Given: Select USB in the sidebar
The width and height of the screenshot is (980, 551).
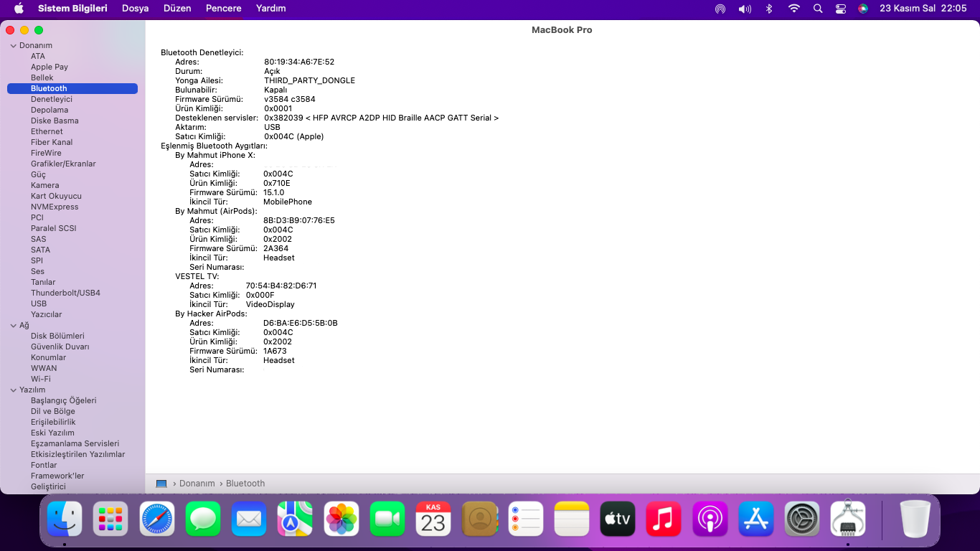Looking at the screenshot, I should pyautogui.click(x=39, y=303).
